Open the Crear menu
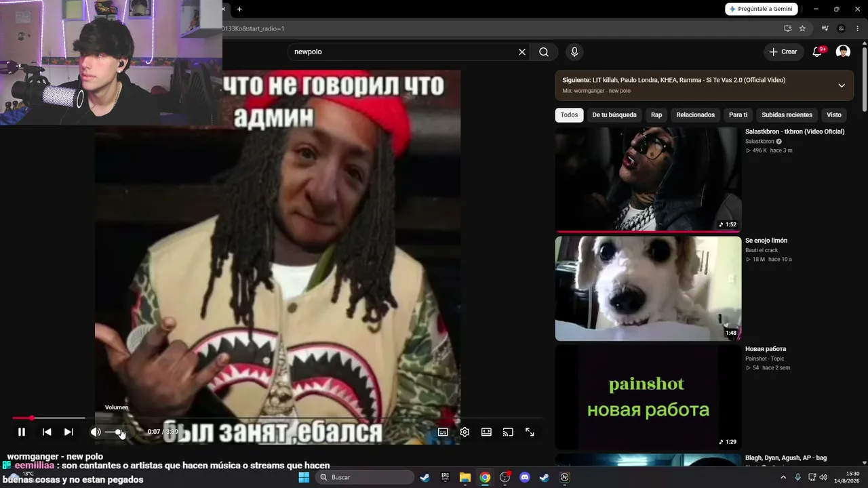Image resolution: width=868 pixels, height=488 pixels. 783,52
